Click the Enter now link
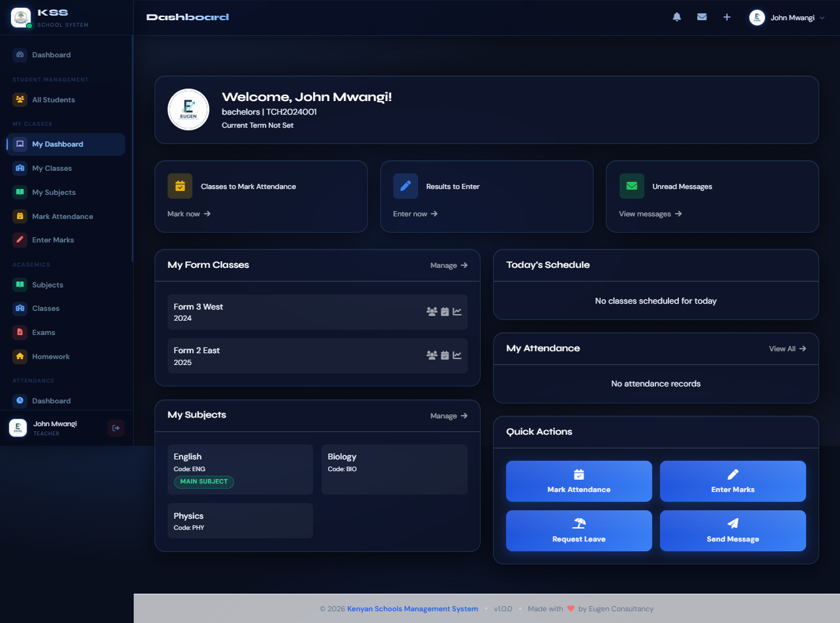840x623 pixels. coord(415,214)
